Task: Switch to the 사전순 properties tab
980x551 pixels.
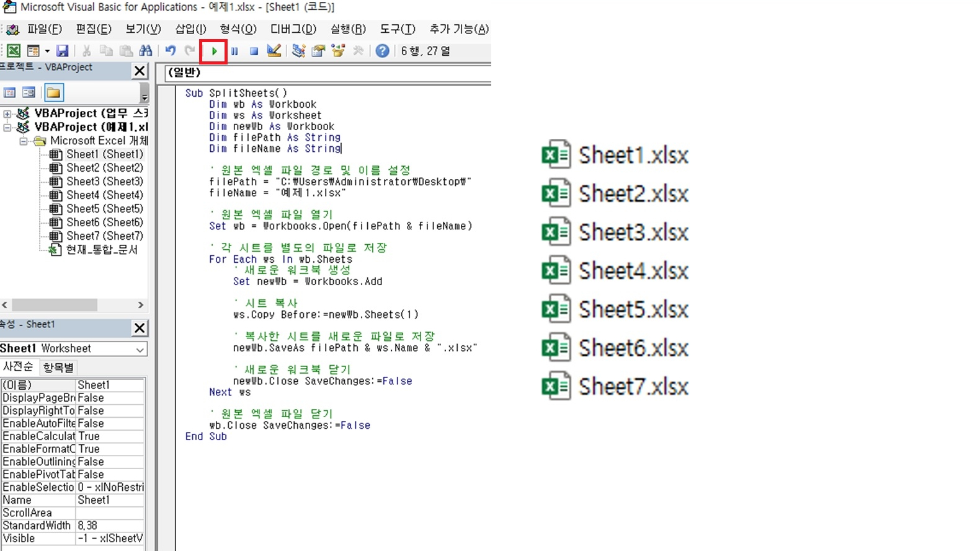Action: click(19, 368)
